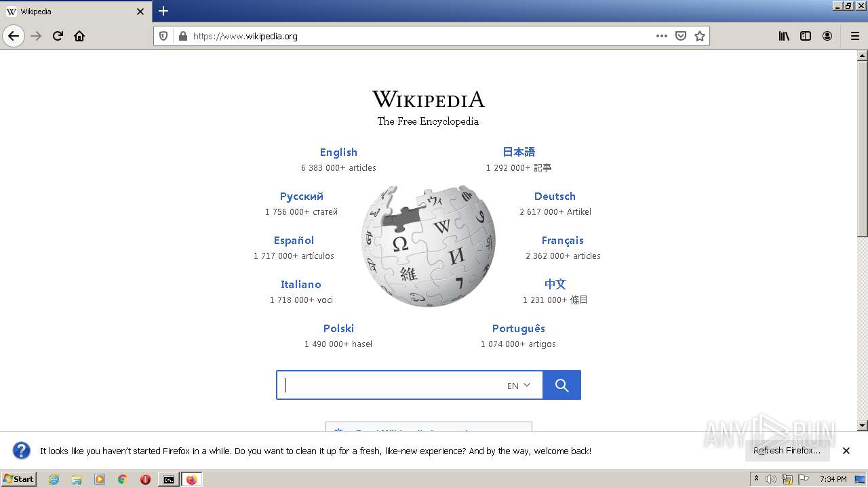Click the page vertical scrollbar thumb

863,149
